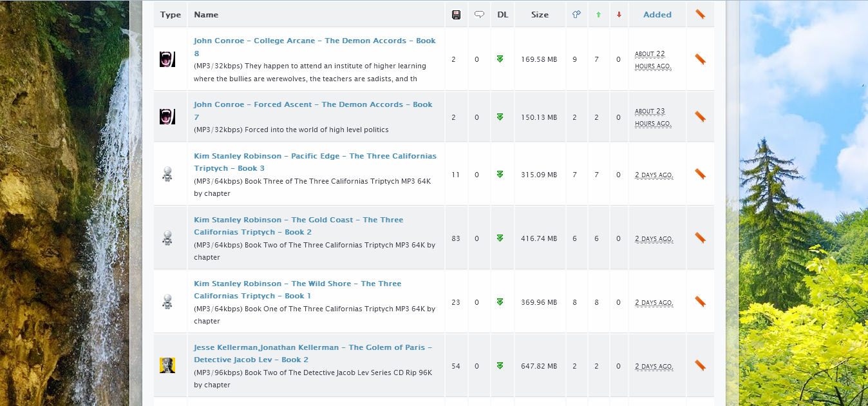Click file count 54 in Golem of Paris row
Screen dimensions: 868x406
coord(456,365)
